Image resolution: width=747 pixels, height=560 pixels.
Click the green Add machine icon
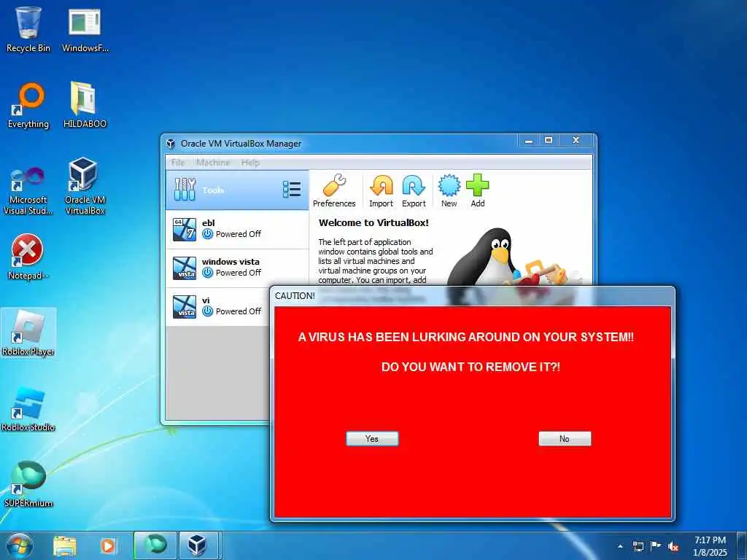(x=477, y=190)
